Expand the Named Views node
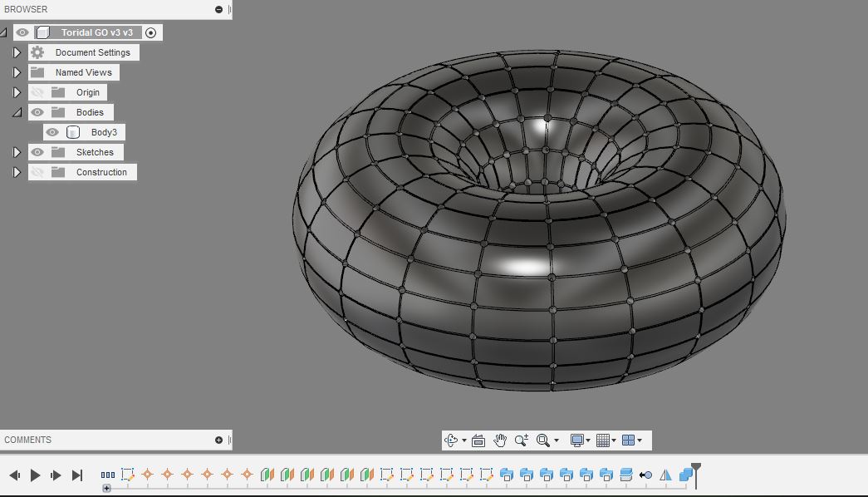 click(17, 72)
